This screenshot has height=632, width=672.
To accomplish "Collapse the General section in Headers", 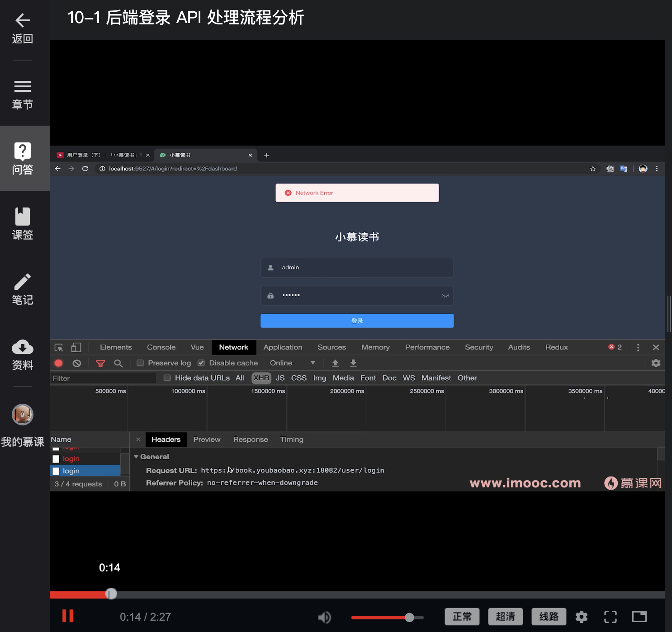I will [136, 457].
